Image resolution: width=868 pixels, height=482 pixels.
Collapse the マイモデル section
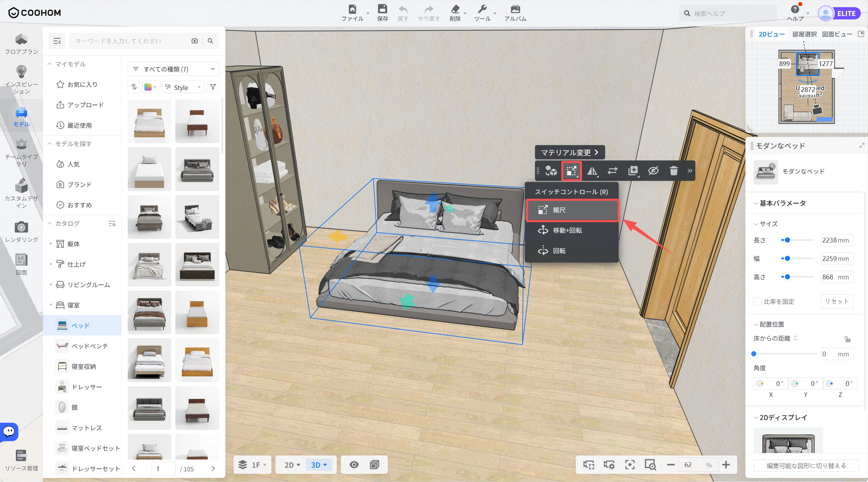tap(50, 64)
